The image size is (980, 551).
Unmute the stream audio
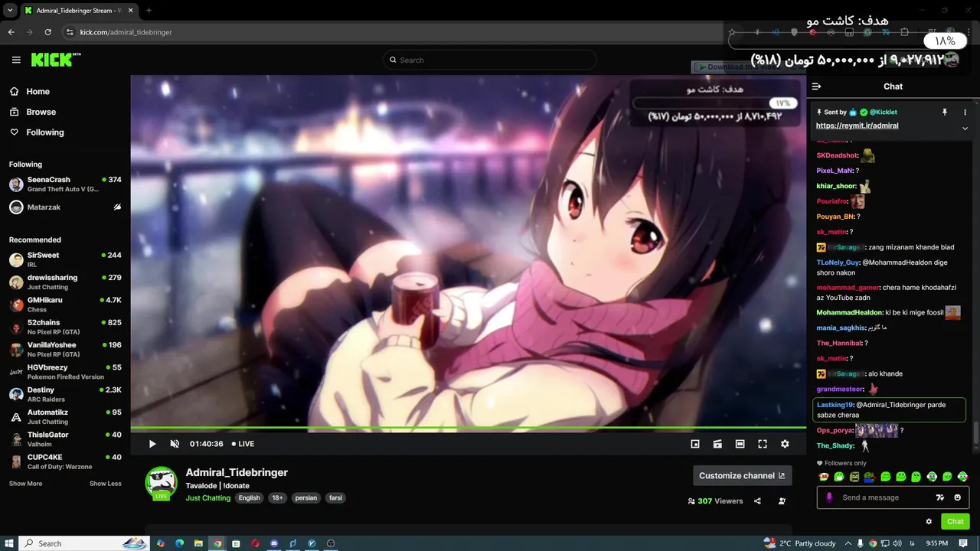(x=175, y=444)
